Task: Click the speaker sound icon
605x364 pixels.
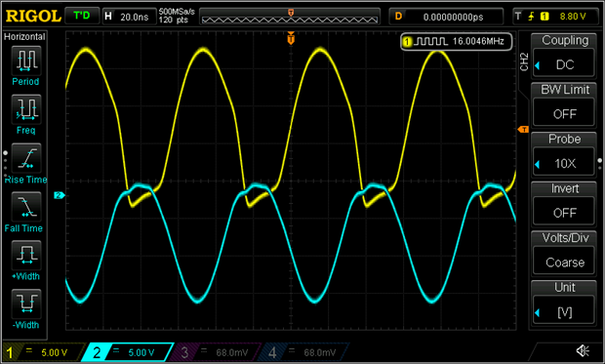Action: coord(583,350)
